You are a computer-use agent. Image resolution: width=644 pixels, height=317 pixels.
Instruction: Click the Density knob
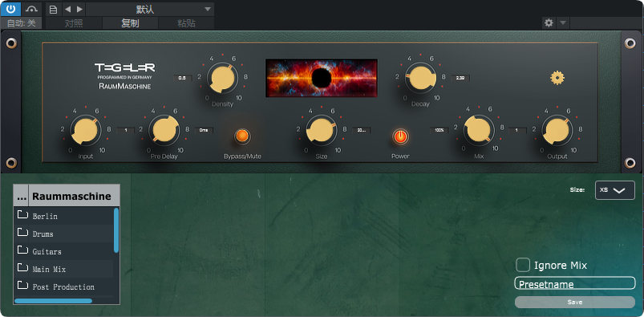pos(222,78)
